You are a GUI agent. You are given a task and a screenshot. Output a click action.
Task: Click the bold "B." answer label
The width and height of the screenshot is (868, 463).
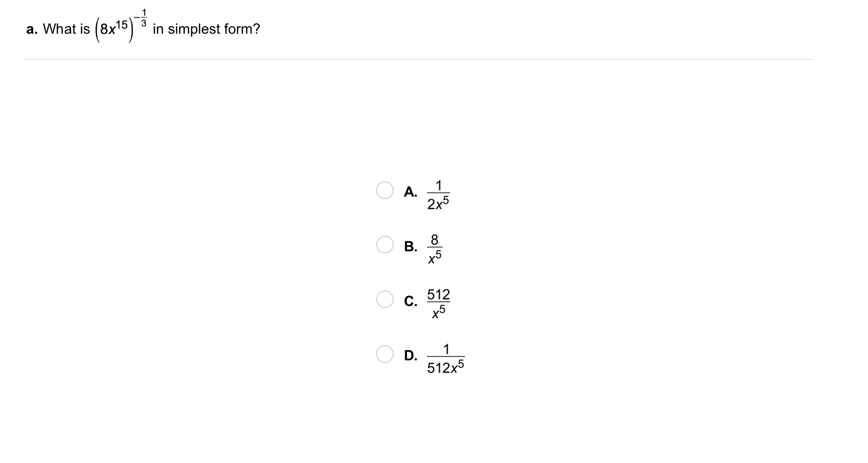tap(411, 247)
